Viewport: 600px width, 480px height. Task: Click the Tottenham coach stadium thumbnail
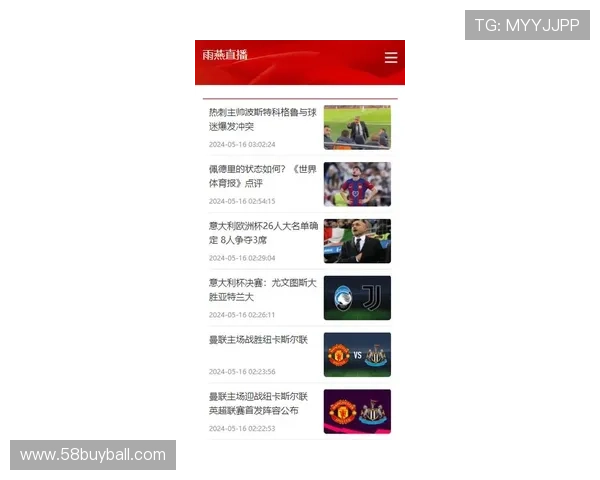[x=357, y=127]
